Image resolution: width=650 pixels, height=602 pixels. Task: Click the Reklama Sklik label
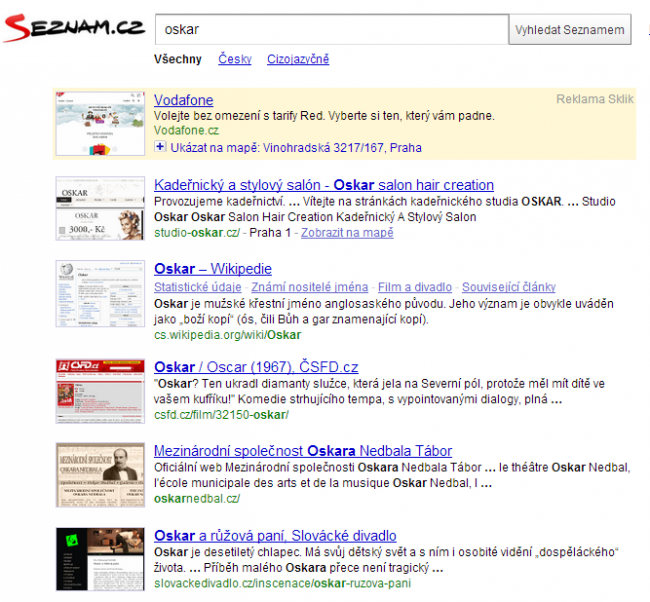click(x=594, y=99)
